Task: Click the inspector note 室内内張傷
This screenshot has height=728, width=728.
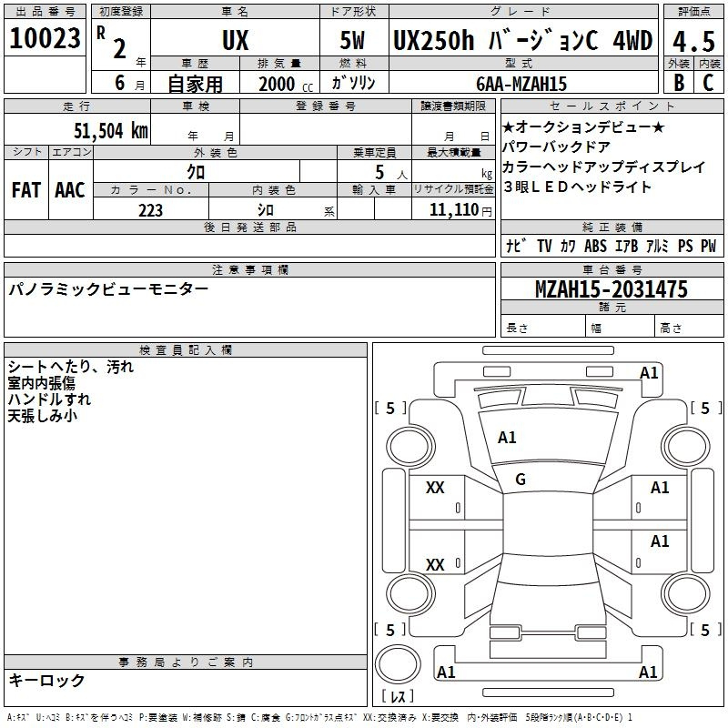Action: pyautogui.click(x=41, y=383)
